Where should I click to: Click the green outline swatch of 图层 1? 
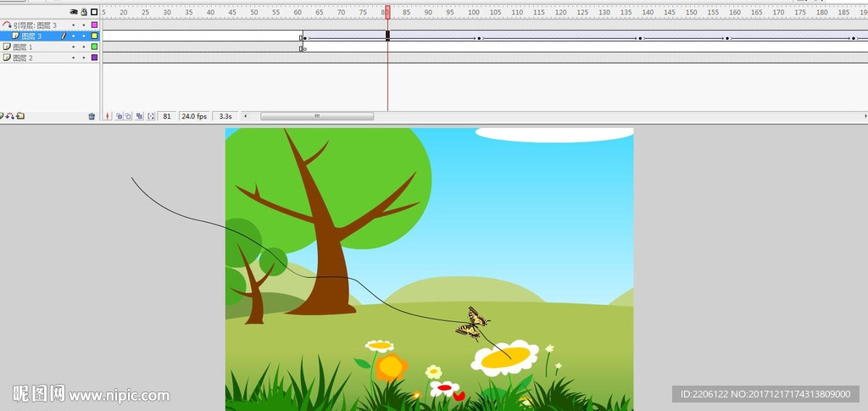[x=94, y=47]
